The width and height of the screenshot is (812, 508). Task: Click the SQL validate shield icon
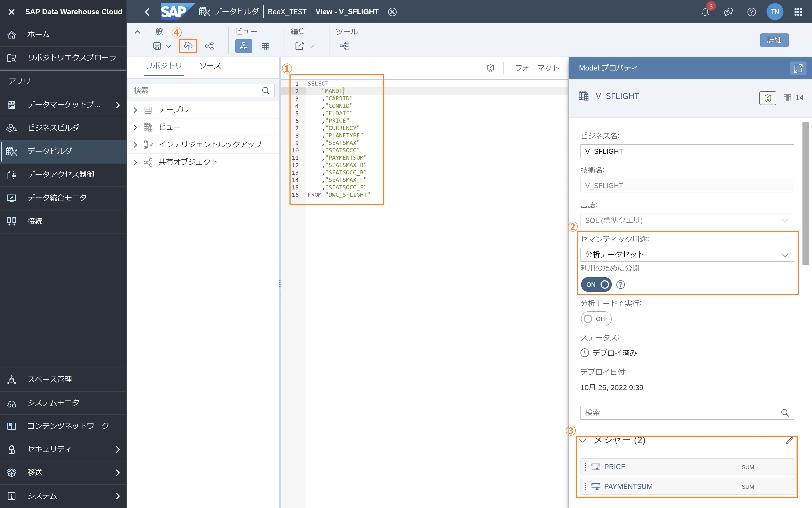pyautogui.click(x=491, y=69)
